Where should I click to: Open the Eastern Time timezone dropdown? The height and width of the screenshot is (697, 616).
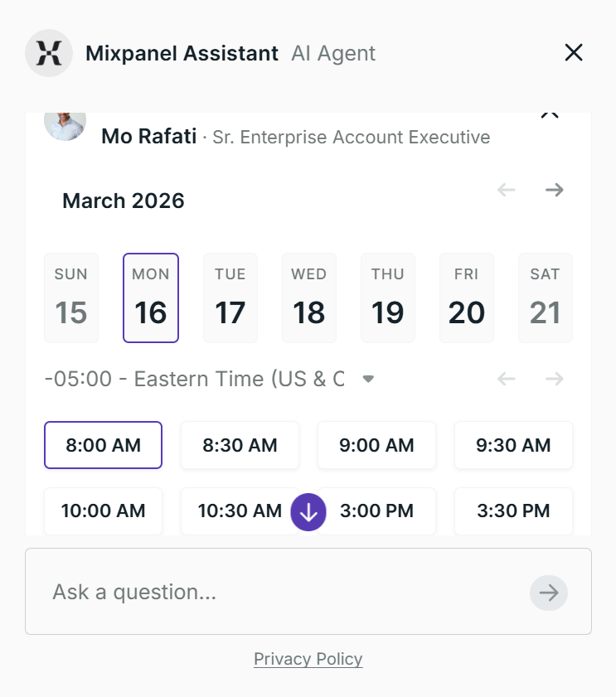369,379
